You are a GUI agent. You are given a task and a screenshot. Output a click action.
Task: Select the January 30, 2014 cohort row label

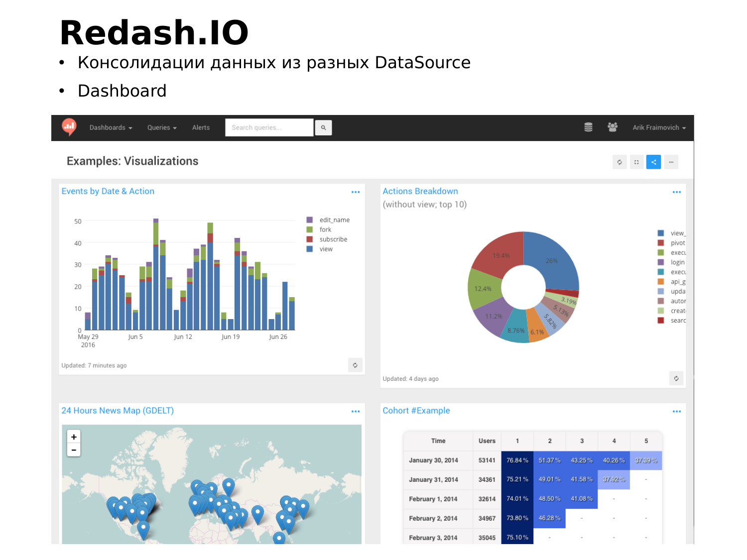[433, 460]
